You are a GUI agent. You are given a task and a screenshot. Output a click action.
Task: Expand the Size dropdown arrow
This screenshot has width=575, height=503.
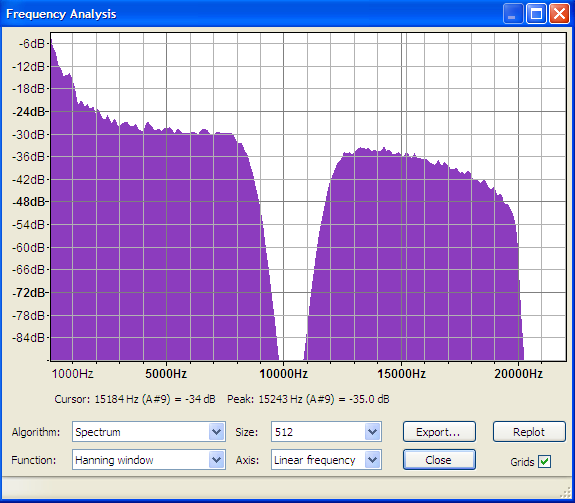coord(373,432)
